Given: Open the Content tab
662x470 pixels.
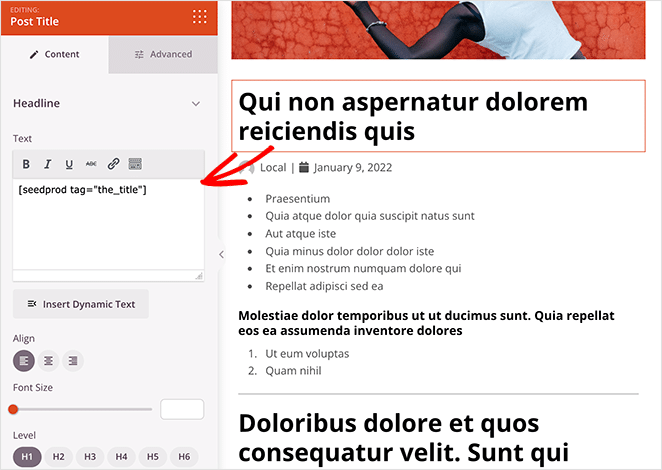Looking at the screenshot, I should tap(54, 54).
